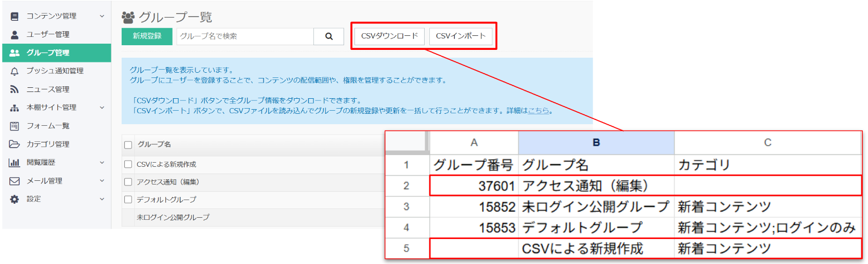868x264 pixels.
Task: Click the mail management envelope icon
Action: tap(15, 181)
